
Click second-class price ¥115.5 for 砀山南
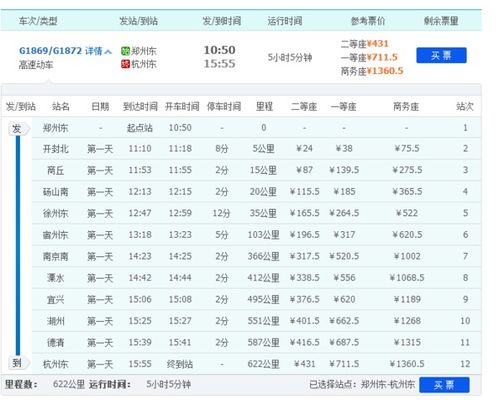[304, 192]
